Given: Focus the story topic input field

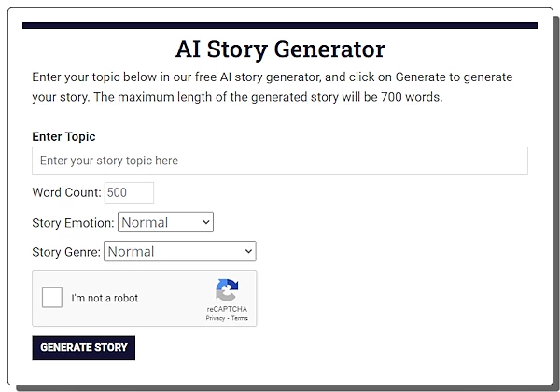Looking at the screenshot, I should coord(279,161).
